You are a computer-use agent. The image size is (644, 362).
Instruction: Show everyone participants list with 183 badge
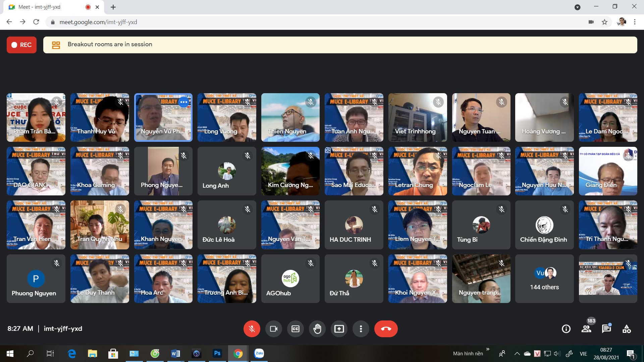586,329
